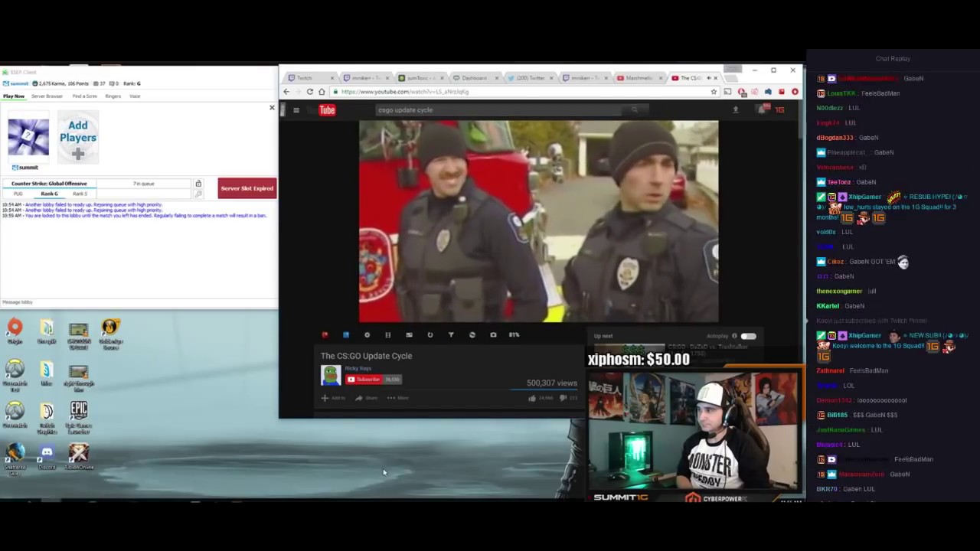Bookmark page with the star icon

tap(714, 92)
